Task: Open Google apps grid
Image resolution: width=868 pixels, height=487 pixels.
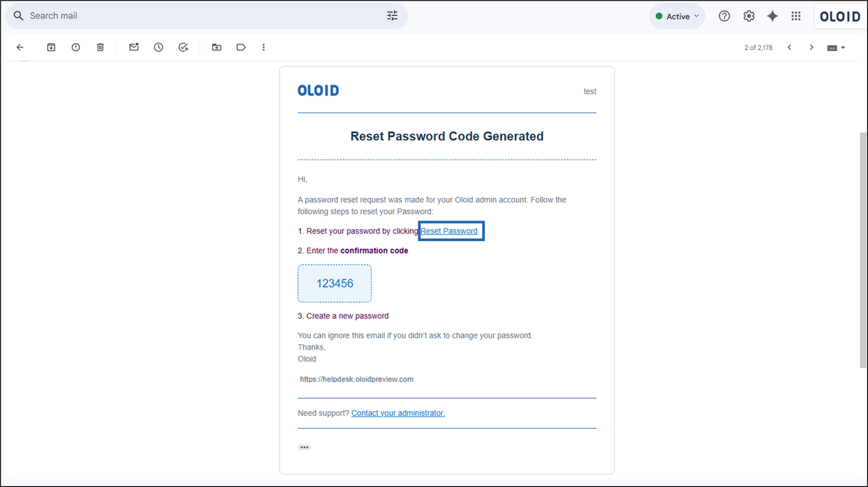Action: pos(796,16)
